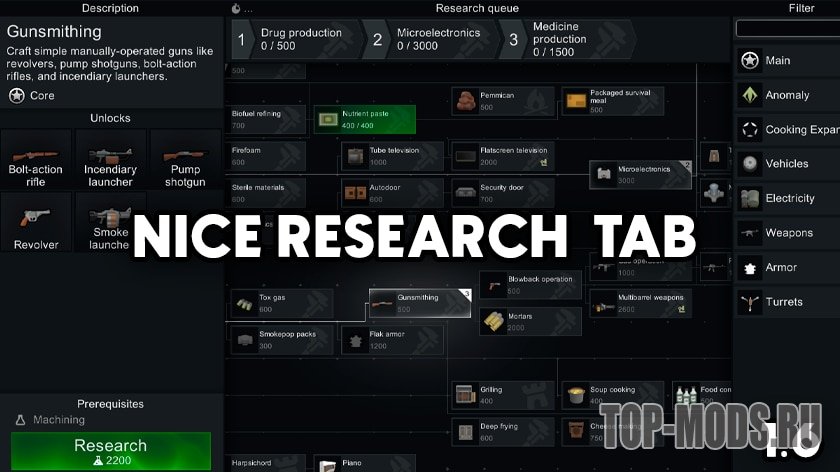Select the Soup cooking node

click(x=613, y=395)
